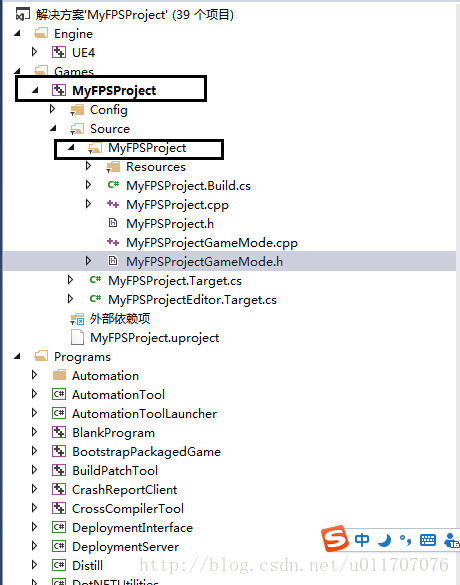The image size is (460, 585).
Task: Click the header icon of MyFPSProject.h
Action: click(113, 223)
